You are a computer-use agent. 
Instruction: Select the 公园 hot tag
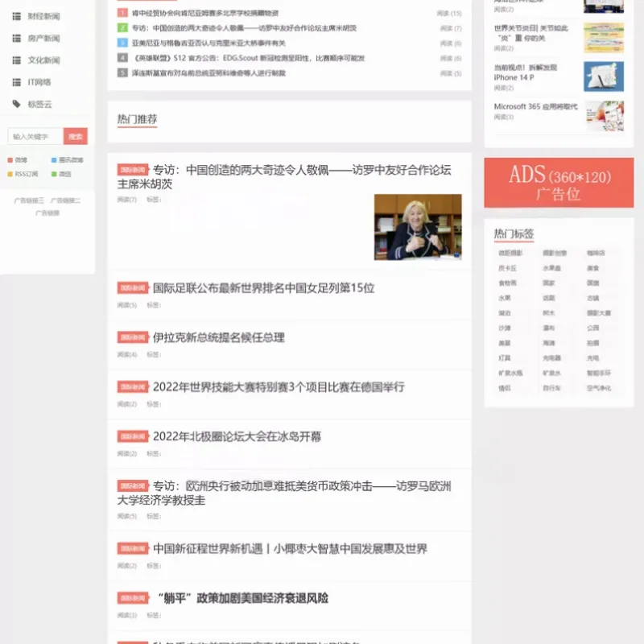pos(592,328)
